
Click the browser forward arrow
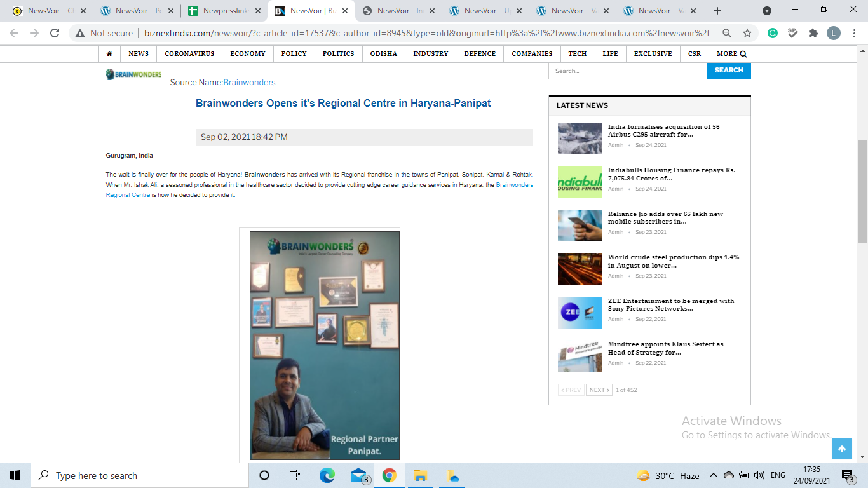pos(34,33)
